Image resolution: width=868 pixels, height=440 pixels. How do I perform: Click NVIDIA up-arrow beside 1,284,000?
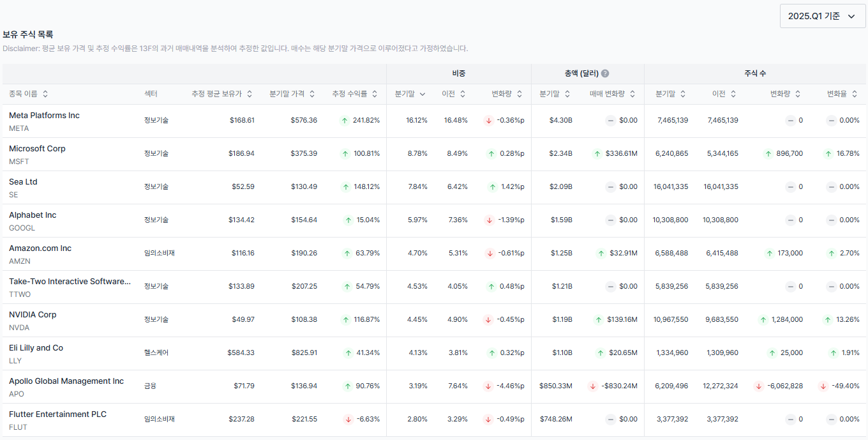(x=764, y=319)
